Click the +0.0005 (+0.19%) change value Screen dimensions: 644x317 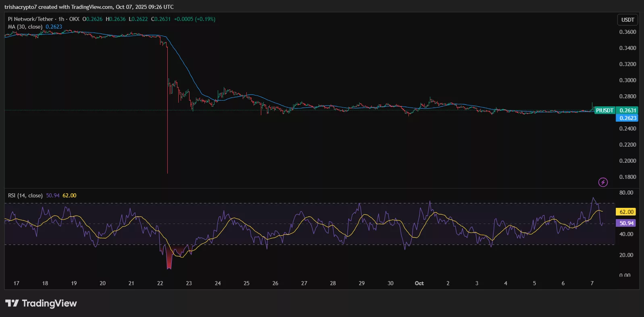(194, 19)
